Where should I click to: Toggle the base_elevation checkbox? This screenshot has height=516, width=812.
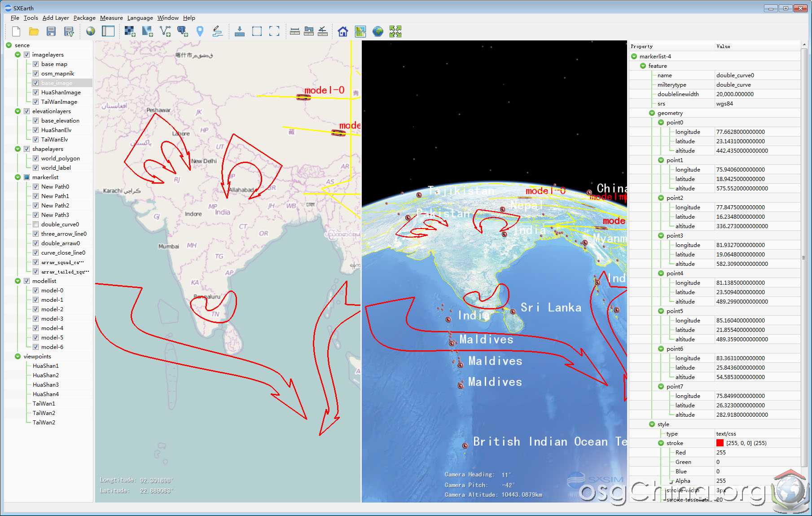coord(35,120)
